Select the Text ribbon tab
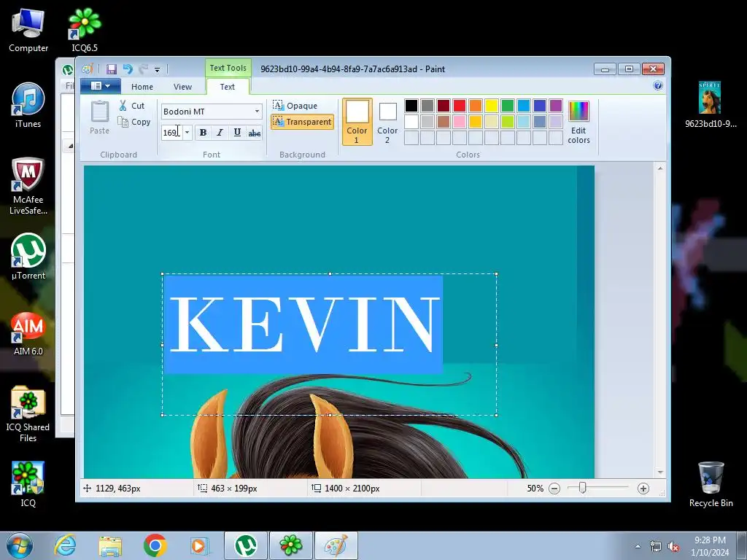 coord(228,87)
